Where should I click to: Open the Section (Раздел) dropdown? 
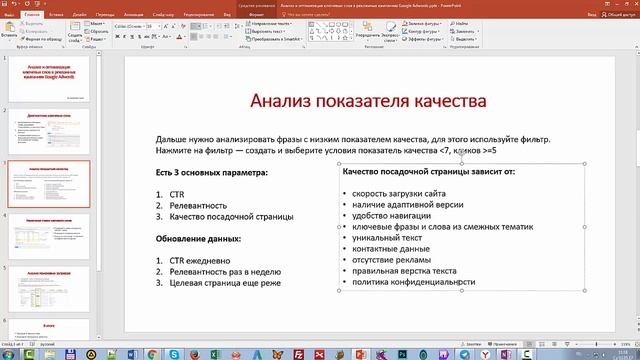(96, 39)
